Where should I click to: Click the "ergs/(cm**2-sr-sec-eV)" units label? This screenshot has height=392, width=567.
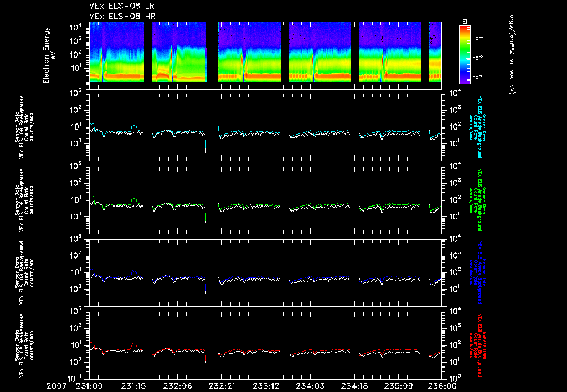(512, 55)
